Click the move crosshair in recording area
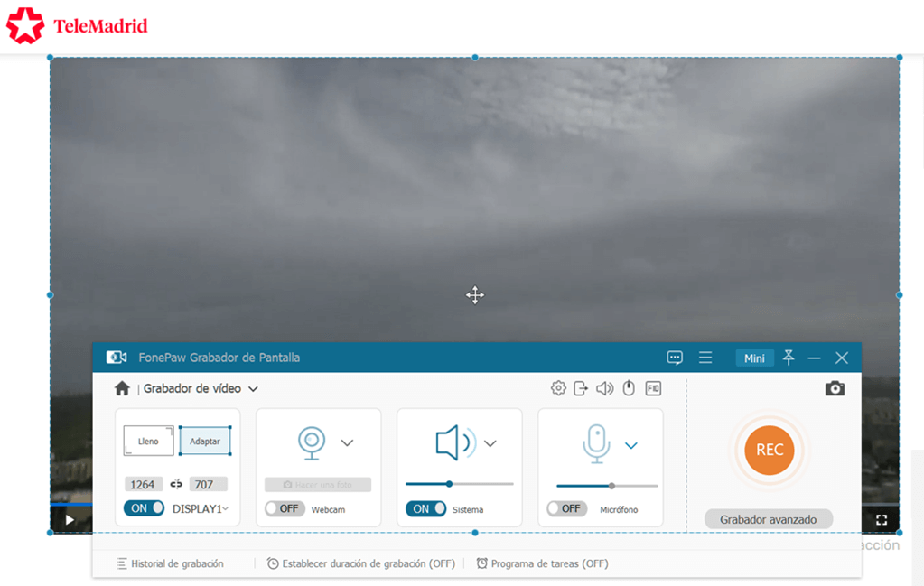This screenshot has width=924, height=586. 475,295
